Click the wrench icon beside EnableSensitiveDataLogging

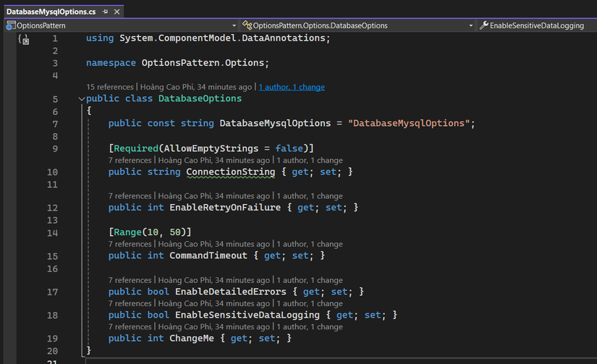pos(484,25)
